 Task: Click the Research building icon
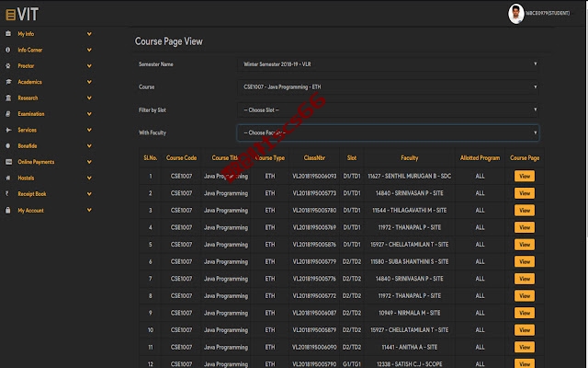point(8,98)
